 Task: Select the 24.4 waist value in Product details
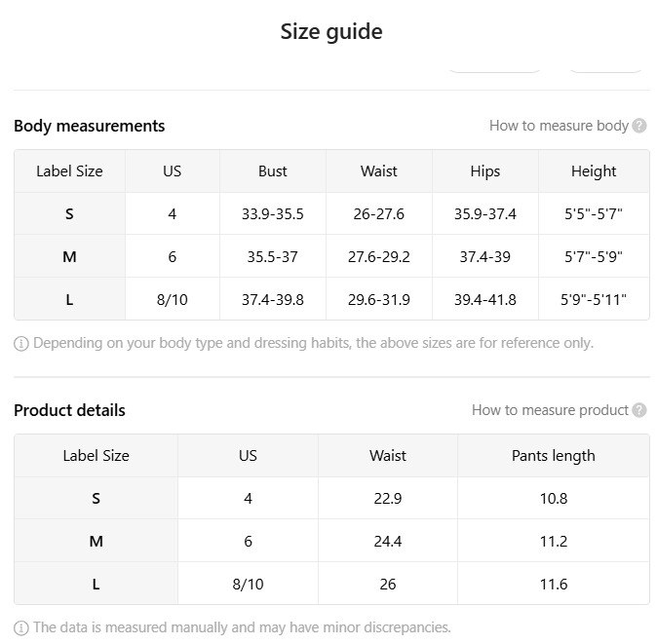pos(387,542)
